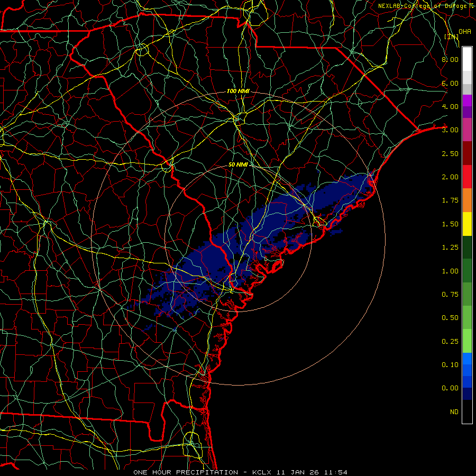Image resolution: width=476 pixels, height=476 pixels.
Task: Select the light blue legend swatch near 0.10
Action: click(467, 359)
